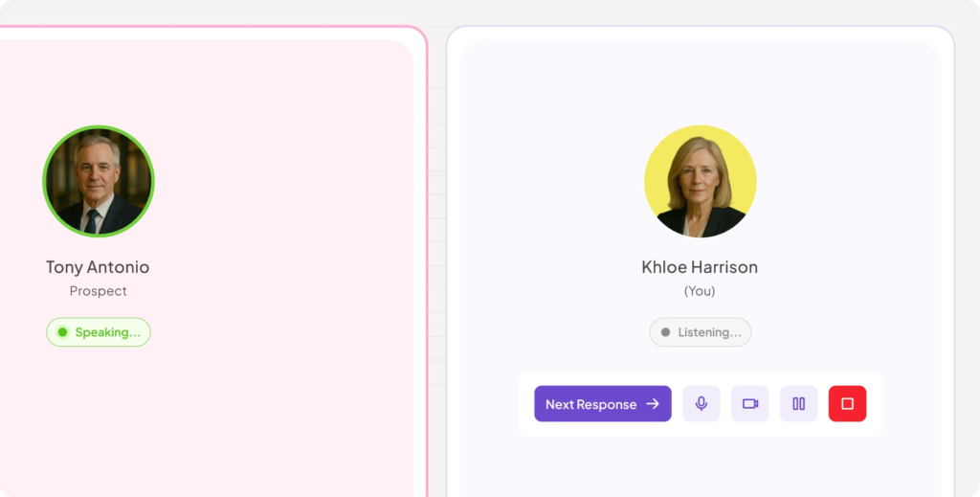The width and height of the screenshot is (980, 497).
Task: Click the Khloe Harrison name text
Action: tap(700, 267)
